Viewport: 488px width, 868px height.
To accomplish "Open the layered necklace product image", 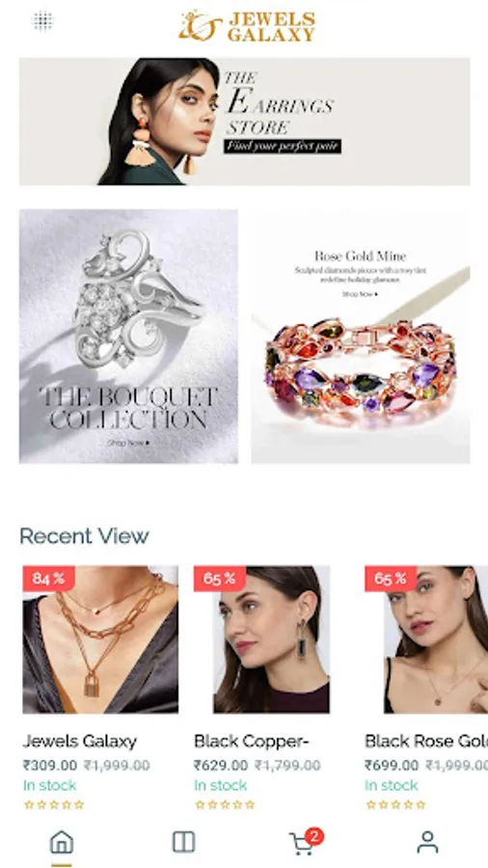I will 100,639.
